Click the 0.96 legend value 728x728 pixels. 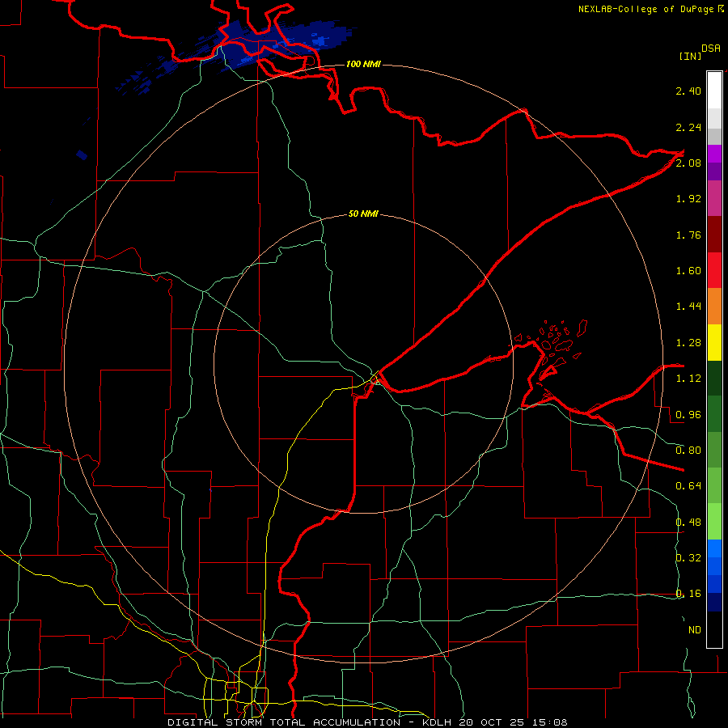688,415
